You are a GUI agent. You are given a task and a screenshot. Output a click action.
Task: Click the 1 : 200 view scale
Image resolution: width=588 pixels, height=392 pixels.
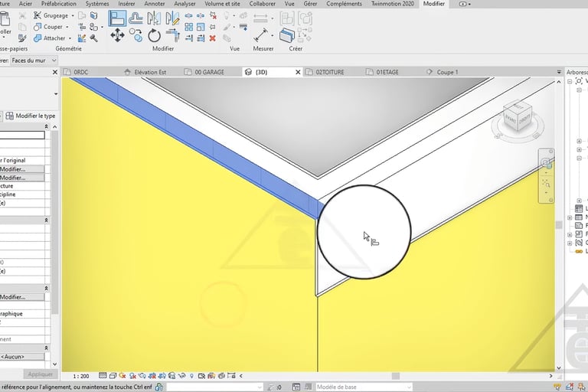click(x=81, y=376)
